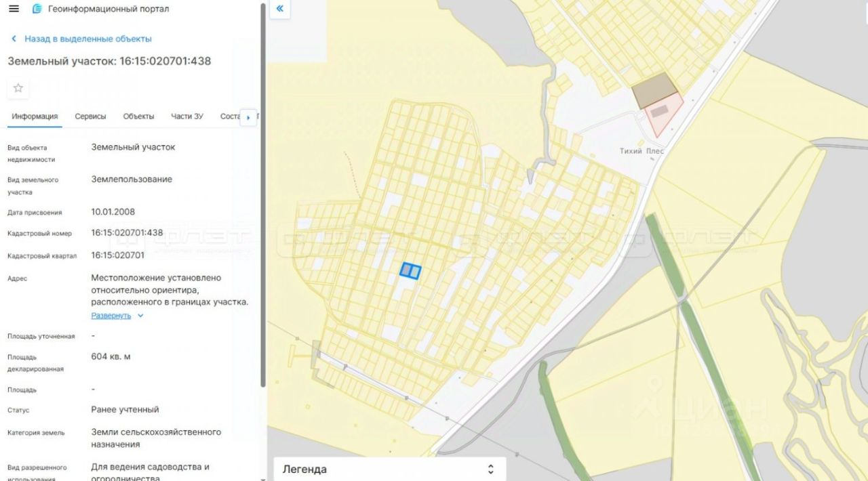
Task: Click the address text Местоположение установлено
Action: click(170, 290)
